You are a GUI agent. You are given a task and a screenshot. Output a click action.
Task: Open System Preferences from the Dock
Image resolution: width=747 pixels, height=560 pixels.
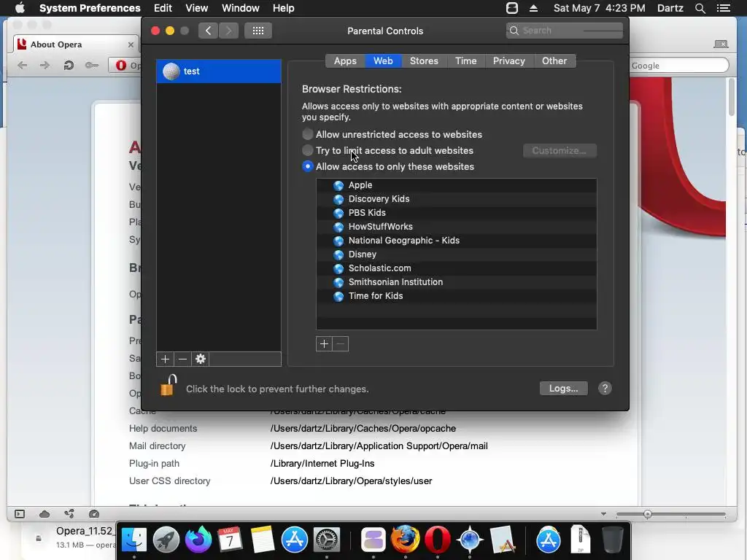coord(326,540)
